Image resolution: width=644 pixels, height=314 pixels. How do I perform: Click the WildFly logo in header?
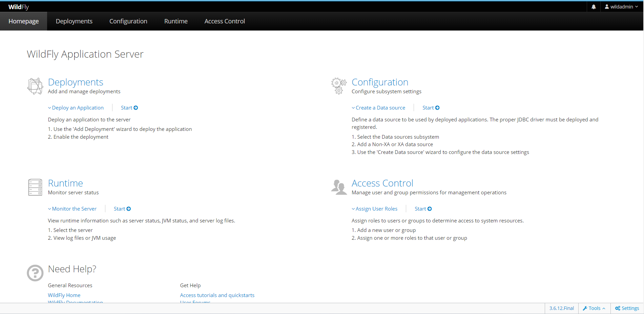point(19,7)
